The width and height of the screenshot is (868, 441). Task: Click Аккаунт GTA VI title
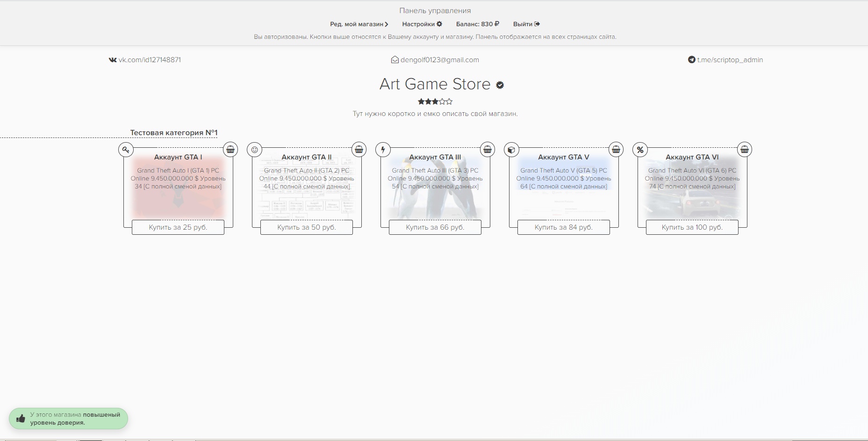(x=692, y=157)
